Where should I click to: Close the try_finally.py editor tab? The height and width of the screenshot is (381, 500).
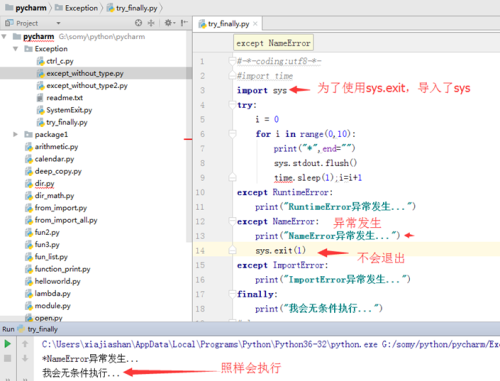tap(255, 24)
